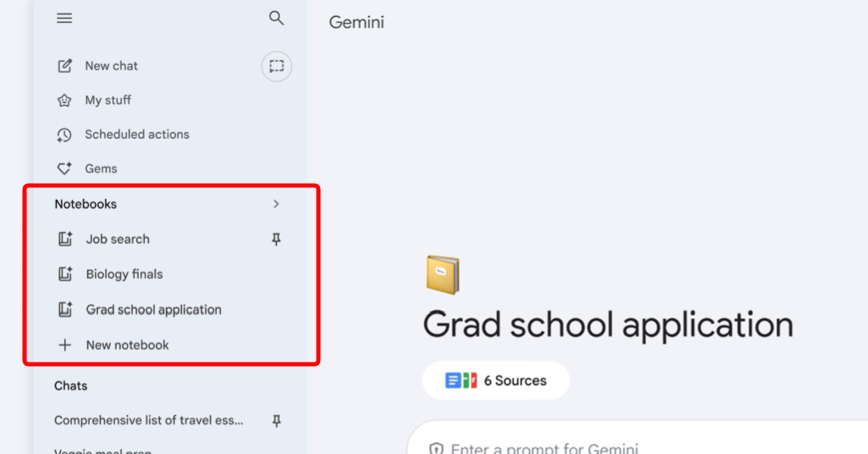Open the Comprehensive list of travel essentials chat
This screenshot has height=454, width=868.
coord(148,420)
